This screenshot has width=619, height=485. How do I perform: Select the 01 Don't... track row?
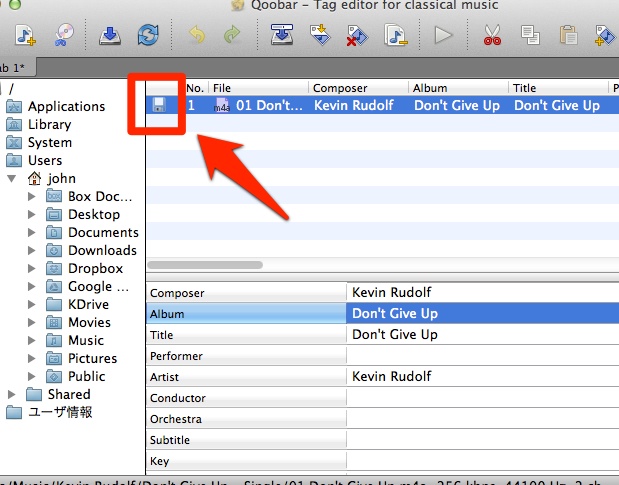[382, 105]
